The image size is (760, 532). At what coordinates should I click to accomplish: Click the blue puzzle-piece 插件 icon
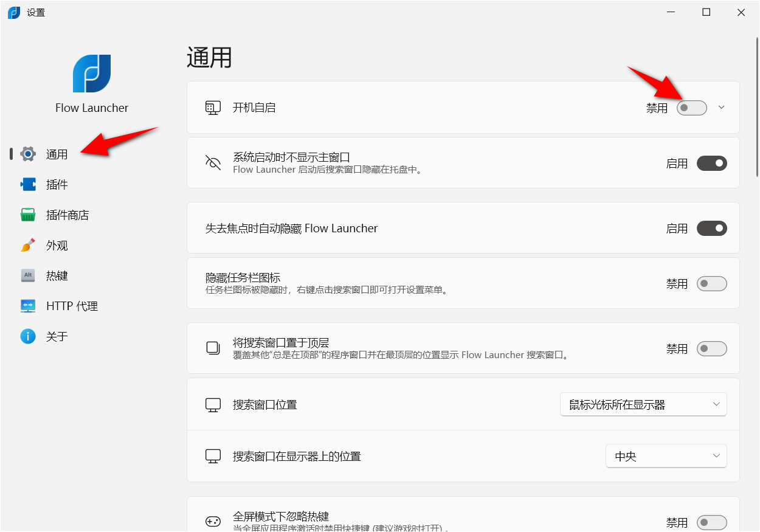click(28, 184)
